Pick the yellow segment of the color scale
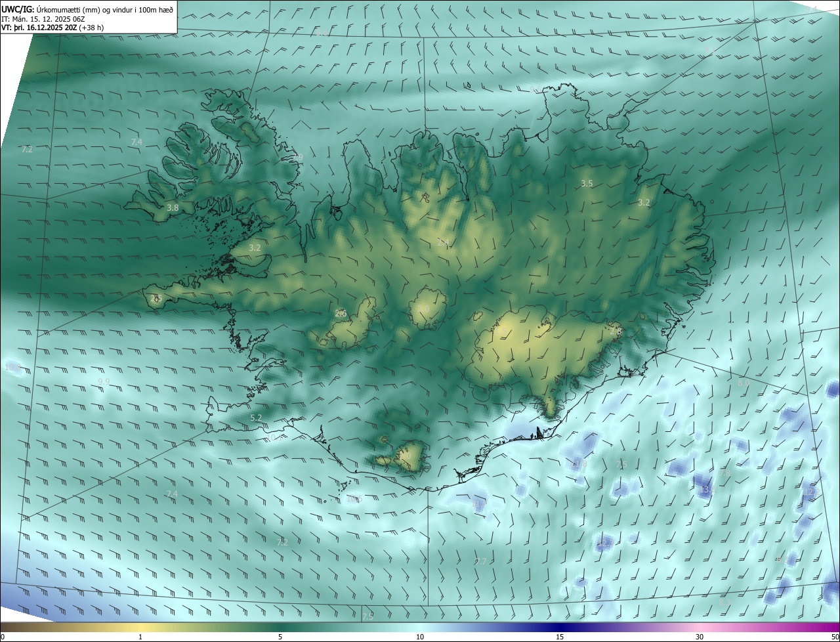 [x=141, y=627]
